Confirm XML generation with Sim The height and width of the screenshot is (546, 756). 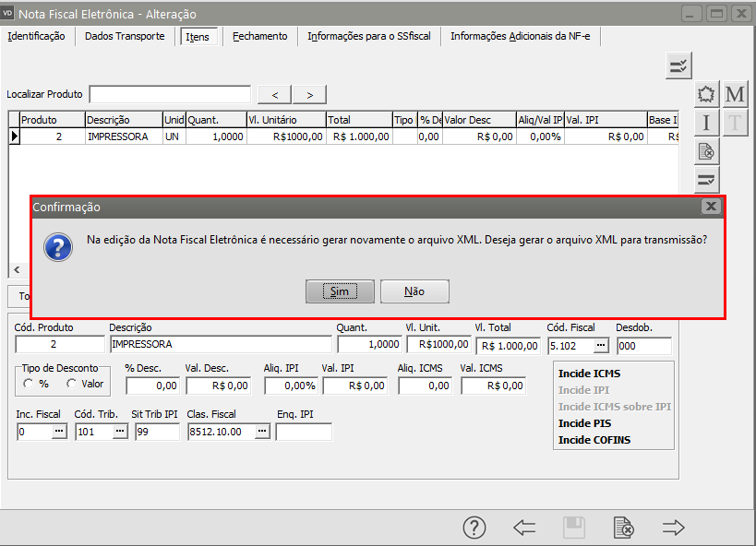pos(340,291)
